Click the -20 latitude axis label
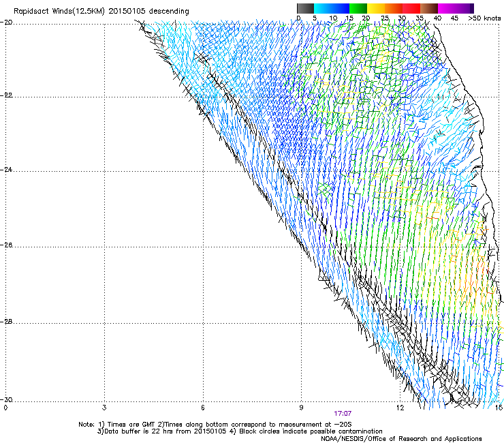The height and width of the screenshot is (443, 504). (x=6, y=22)
